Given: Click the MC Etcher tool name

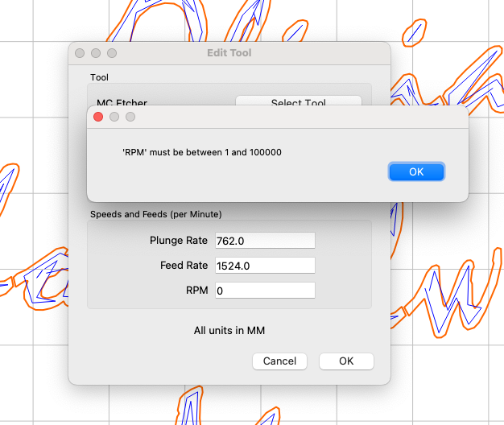Looking at the screenshot, I should 122,103.
